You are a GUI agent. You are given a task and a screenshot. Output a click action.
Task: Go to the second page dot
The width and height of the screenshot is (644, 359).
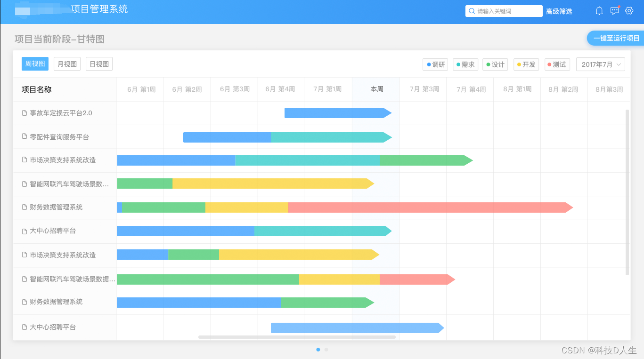[x=326, y=350]
